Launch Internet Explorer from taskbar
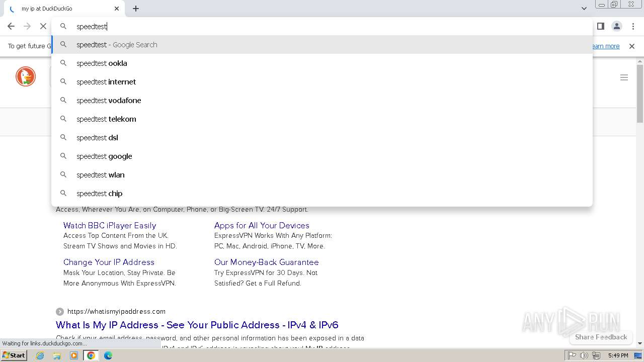 (x=40, y=355)
